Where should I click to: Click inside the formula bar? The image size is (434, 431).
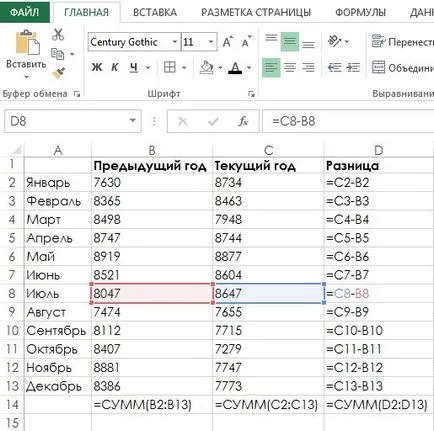click(348, 121)
